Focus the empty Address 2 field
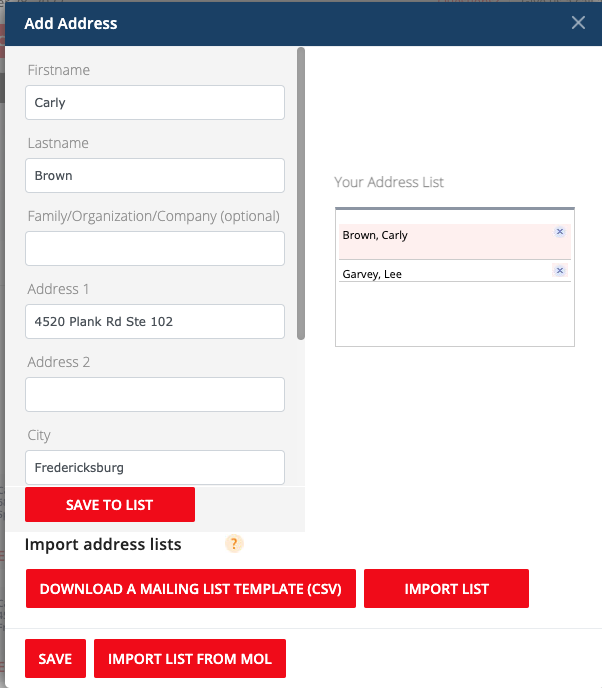The width and height of the screenshot is (602, 688). (x=155, y=394)
